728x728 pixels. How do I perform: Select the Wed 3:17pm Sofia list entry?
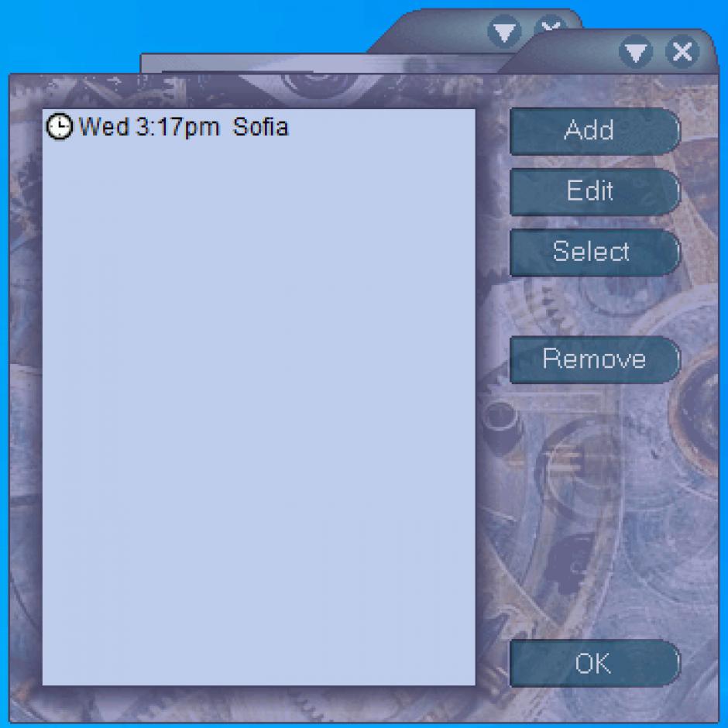coord(259,127)
